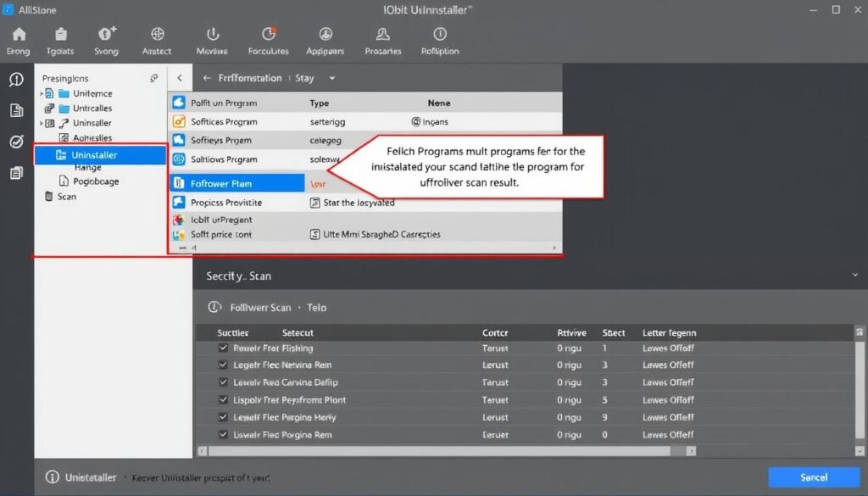Open the Appipaers toolbar icon
This screenshot has width=868, height=496.
pyautogui.click(x=325, y=41)
